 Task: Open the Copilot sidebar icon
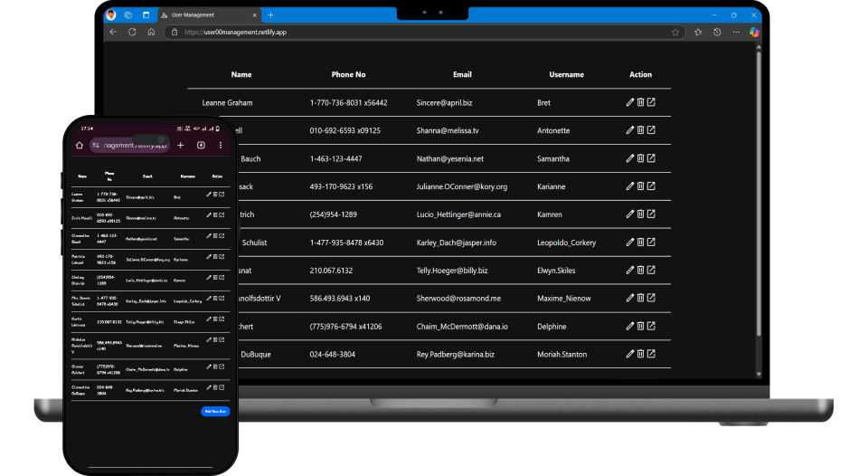pos(754,33)
